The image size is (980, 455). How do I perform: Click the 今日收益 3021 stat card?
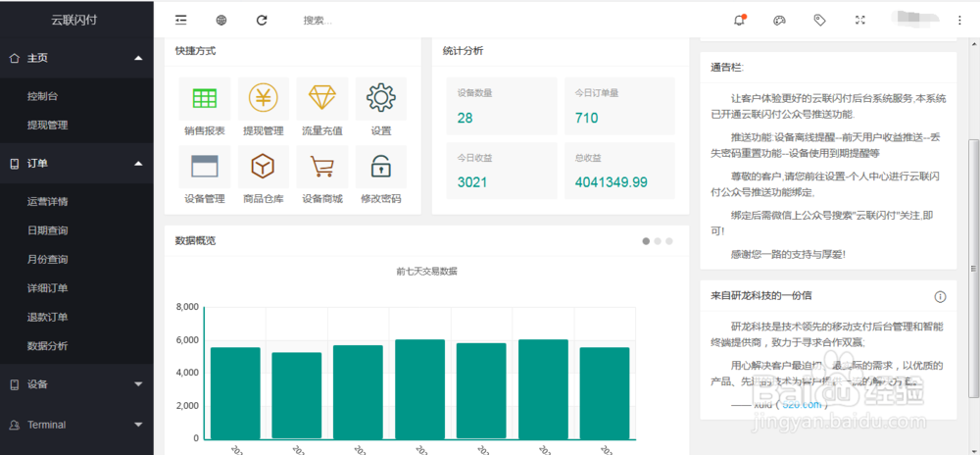coord(501,172)
